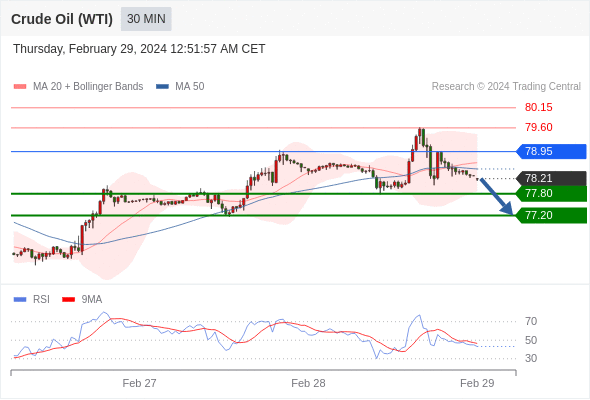Image resolution: width=590 pixels, height=400 pixels.
Task: Click the pink MA 20 Bollinger Bands swatch
Action: 20,87
